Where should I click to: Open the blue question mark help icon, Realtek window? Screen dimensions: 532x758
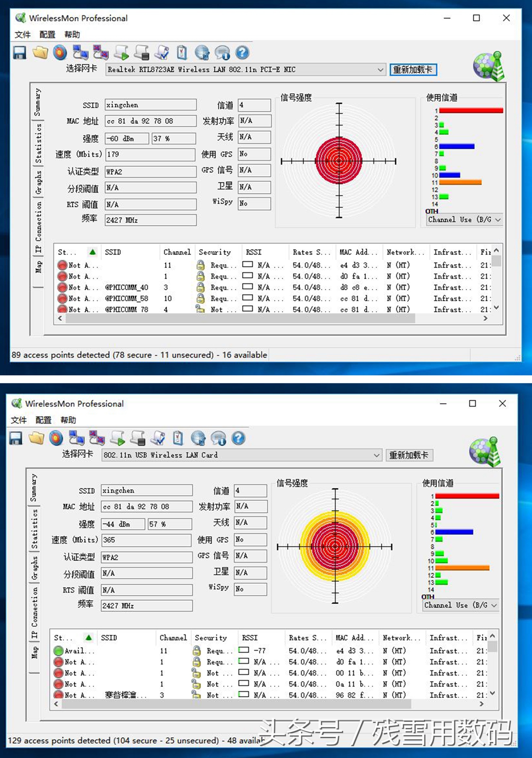[242, 53]
